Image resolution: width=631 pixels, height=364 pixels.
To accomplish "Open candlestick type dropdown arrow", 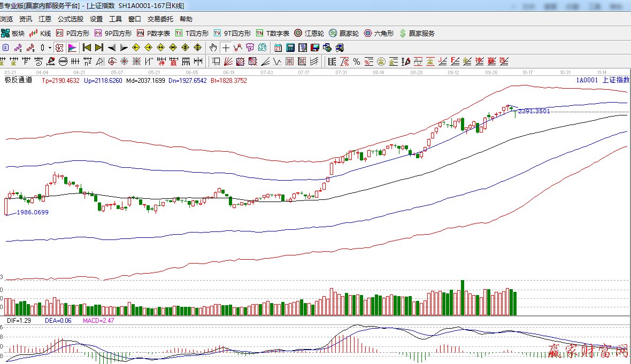I will coord(50,48).
